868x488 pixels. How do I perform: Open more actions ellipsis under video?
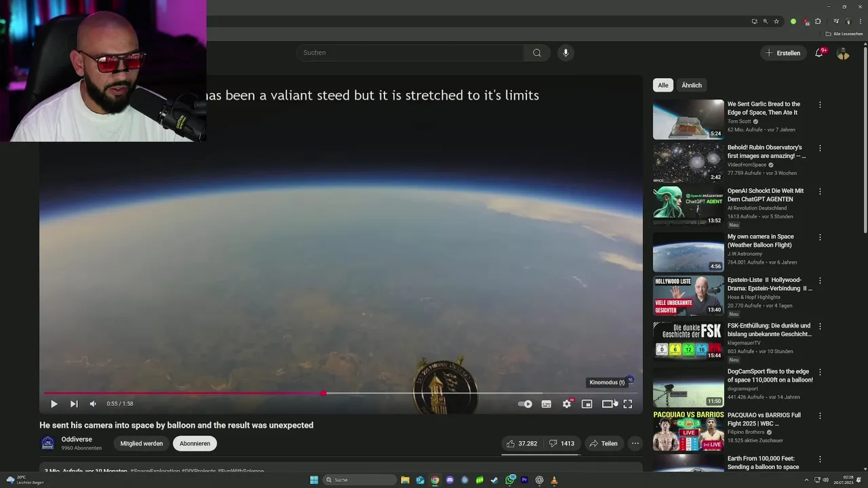[x=635, y=443]
